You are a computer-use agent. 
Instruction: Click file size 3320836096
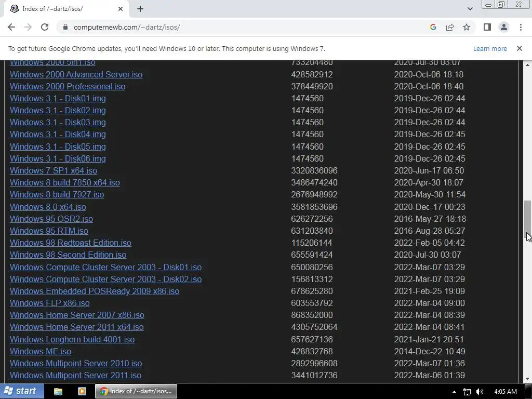click(x=314, y=170)
